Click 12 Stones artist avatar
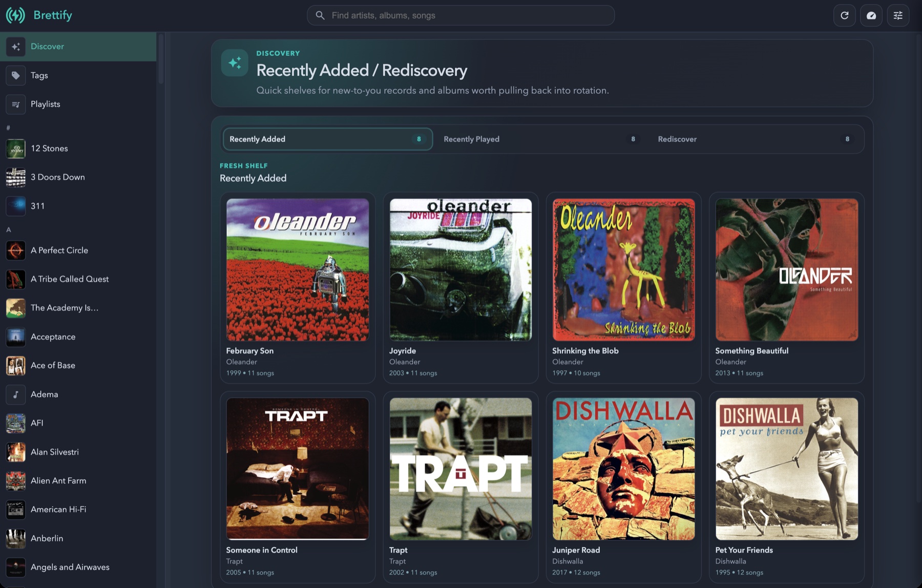The height and width of the screenshot is (588, 922). point(16,149)
